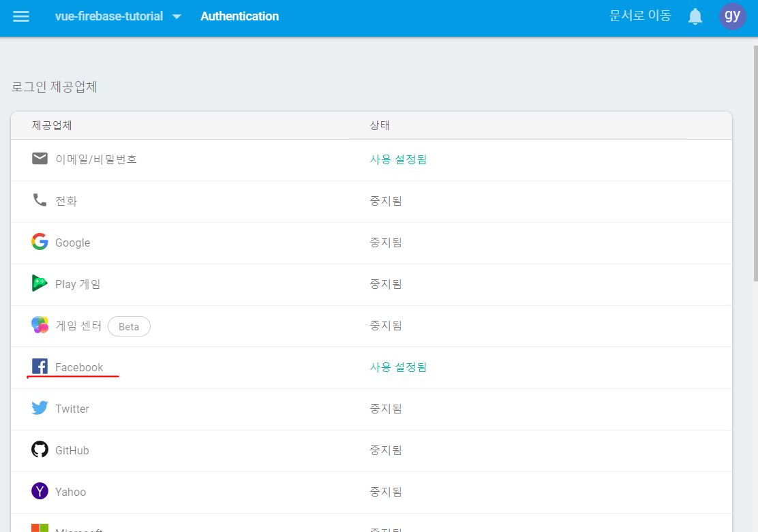
Task: Click the Game Center icon
Action: 40,325
